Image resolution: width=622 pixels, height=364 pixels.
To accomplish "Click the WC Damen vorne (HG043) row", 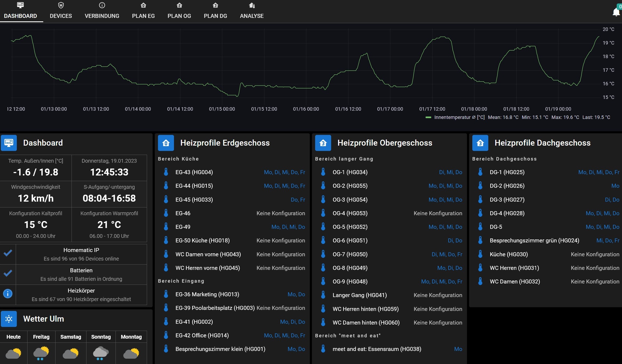I will tap(232, 254).
